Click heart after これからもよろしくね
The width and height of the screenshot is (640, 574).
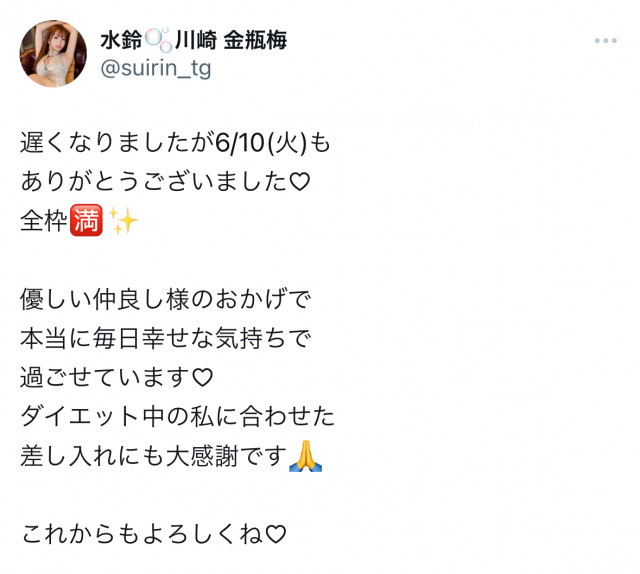tap(276, 534)
